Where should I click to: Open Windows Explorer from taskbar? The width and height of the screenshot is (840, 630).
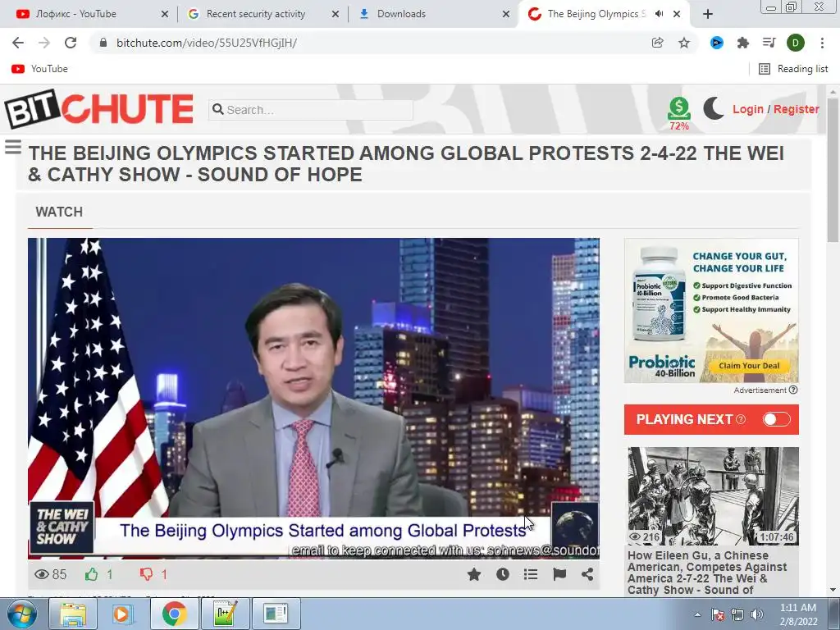(73, 614)
